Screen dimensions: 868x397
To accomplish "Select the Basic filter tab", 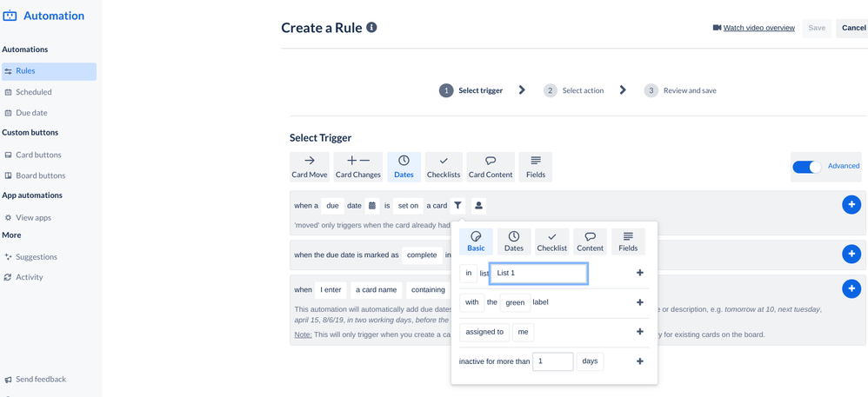I will [x=476, y=242].
